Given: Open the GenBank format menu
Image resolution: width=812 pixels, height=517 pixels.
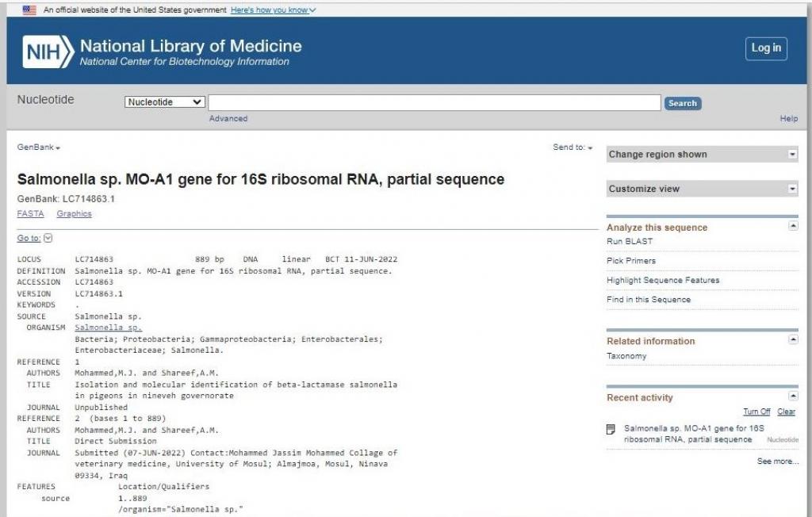Looking at the screenshot, I should [x=39, y=147].
